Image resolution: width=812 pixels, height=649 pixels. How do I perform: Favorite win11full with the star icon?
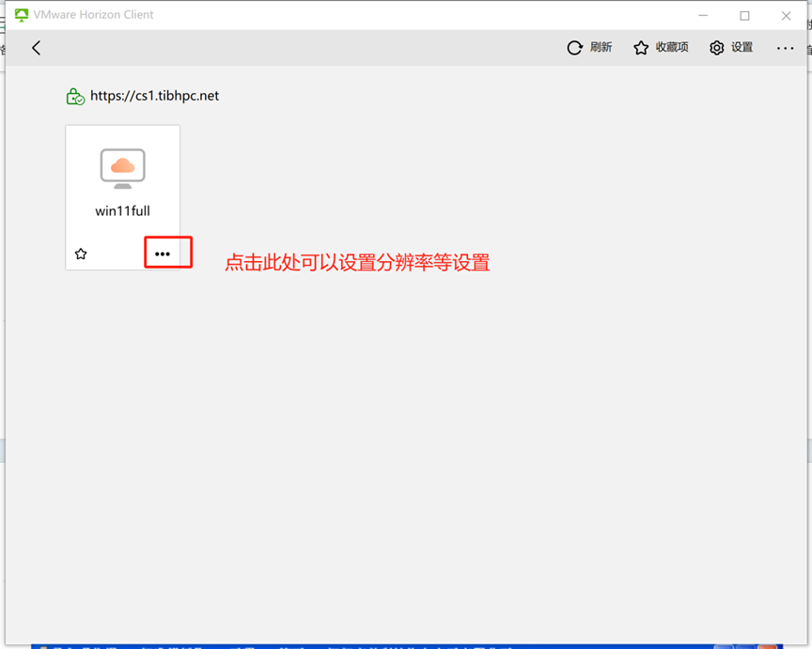81,254
